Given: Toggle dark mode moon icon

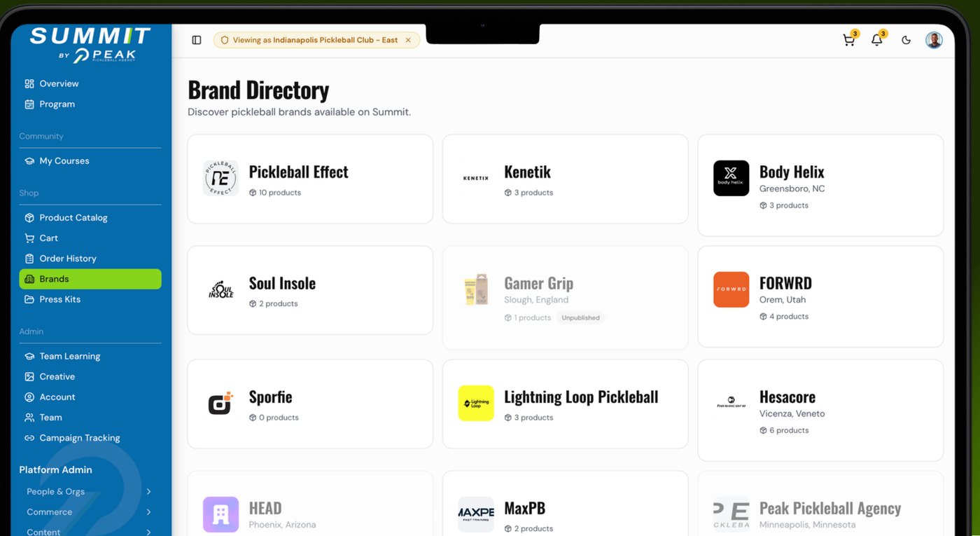Looking at the screenshot, I should pos(906,40).
